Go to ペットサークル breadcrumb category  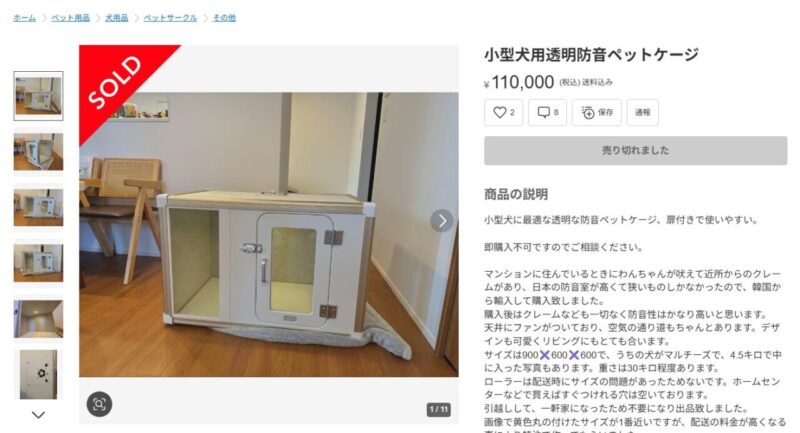[170, 18]
